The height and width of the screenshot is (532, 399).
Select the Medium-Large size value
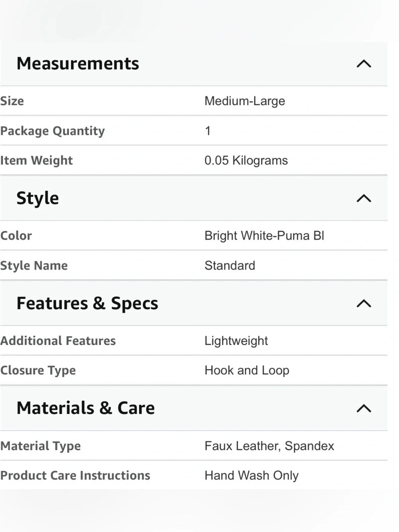click(245, 101)
